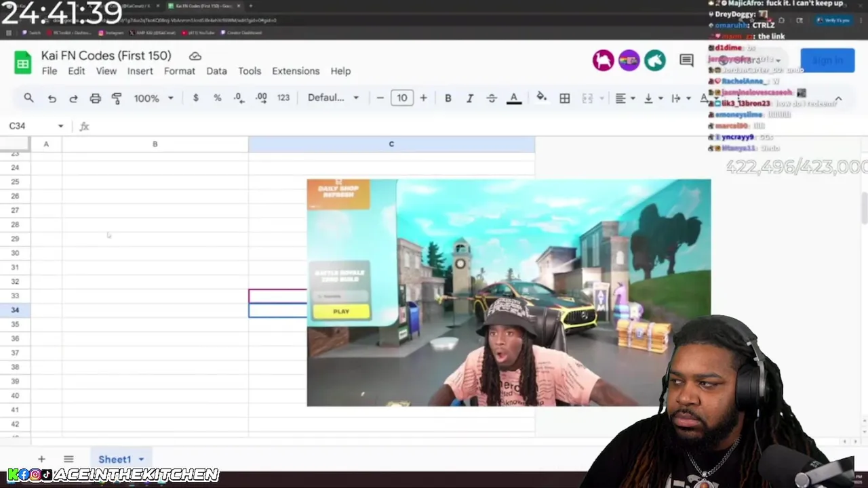Expand the horizontal align dropdown arrow
Viewport: 868px width, 488px height.
point(633,98)
